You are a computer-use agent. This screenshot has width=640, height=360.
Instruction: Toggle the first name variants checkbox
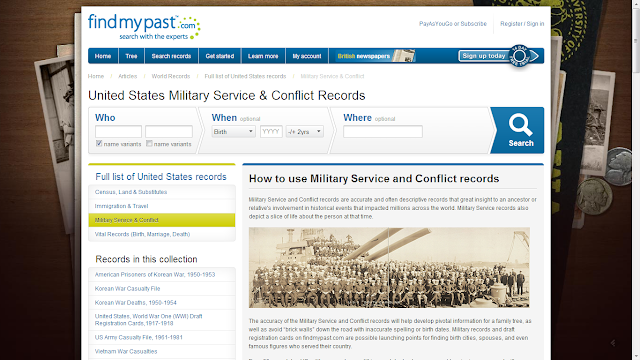pyautogui.click(x=99, y=143)
